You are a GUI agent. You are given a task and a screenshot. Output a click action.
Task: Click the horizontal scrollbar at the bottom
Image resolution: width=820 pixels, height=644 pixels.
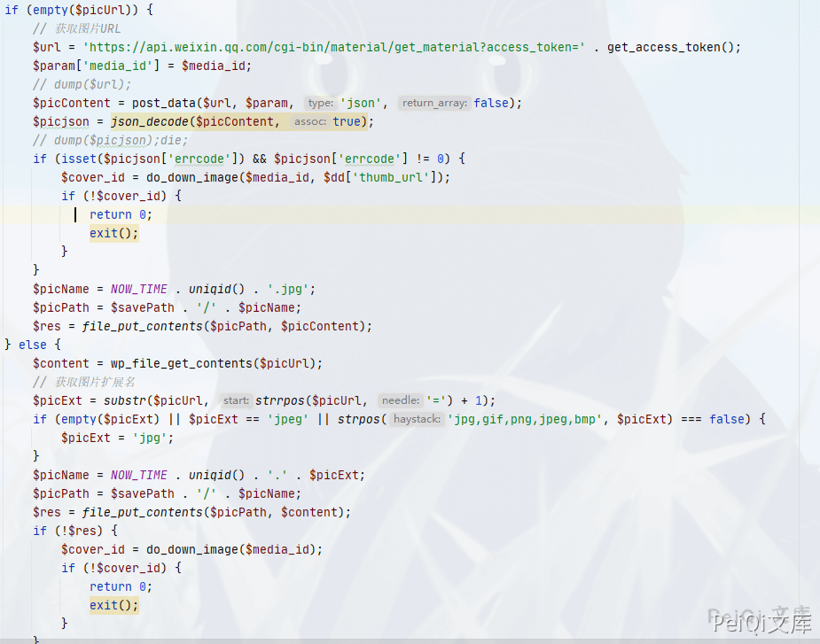coord(410,640)
